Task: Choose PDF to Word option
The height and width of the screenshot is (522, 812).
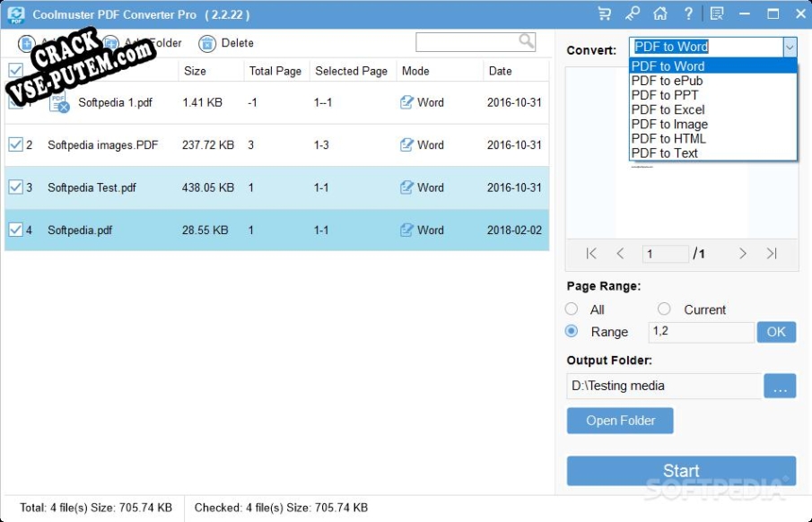Action: point(713,66)
